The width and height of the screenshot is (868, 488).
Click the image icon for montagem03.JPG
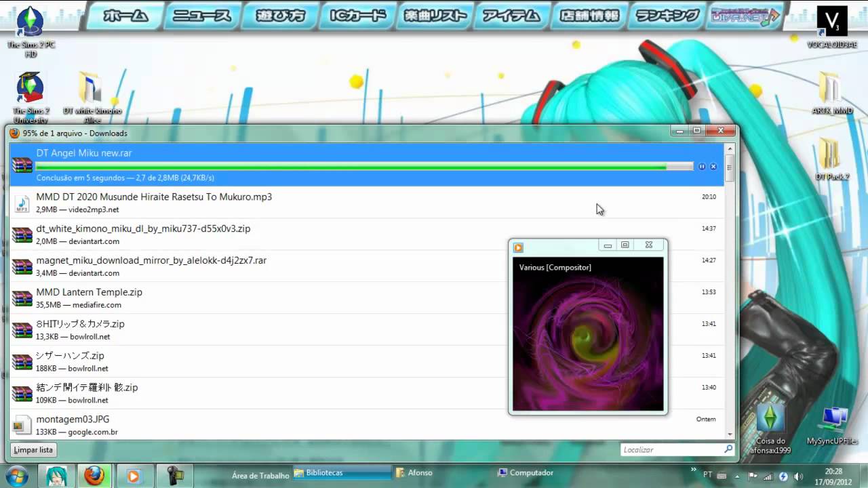point(22,425)
